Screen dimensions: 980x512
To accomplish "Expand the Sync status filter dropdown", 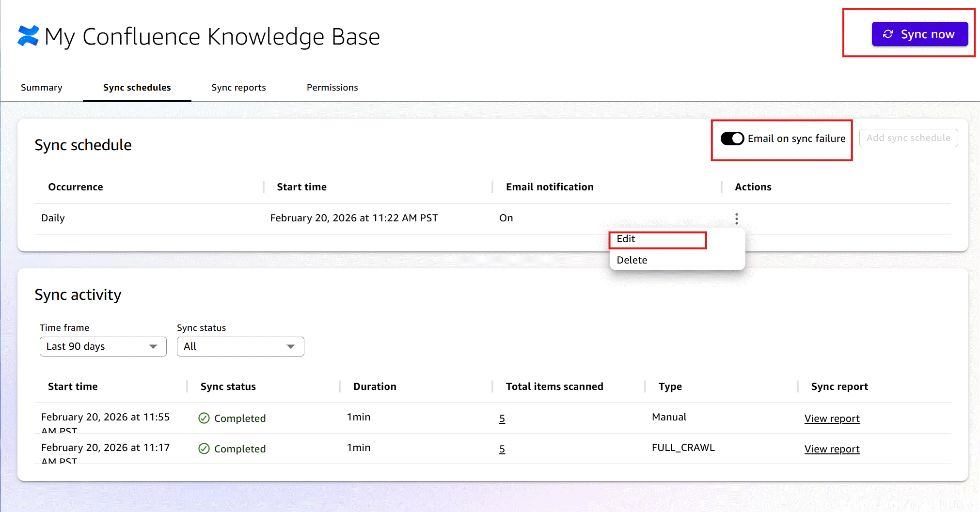I will (x=240, y=346).
